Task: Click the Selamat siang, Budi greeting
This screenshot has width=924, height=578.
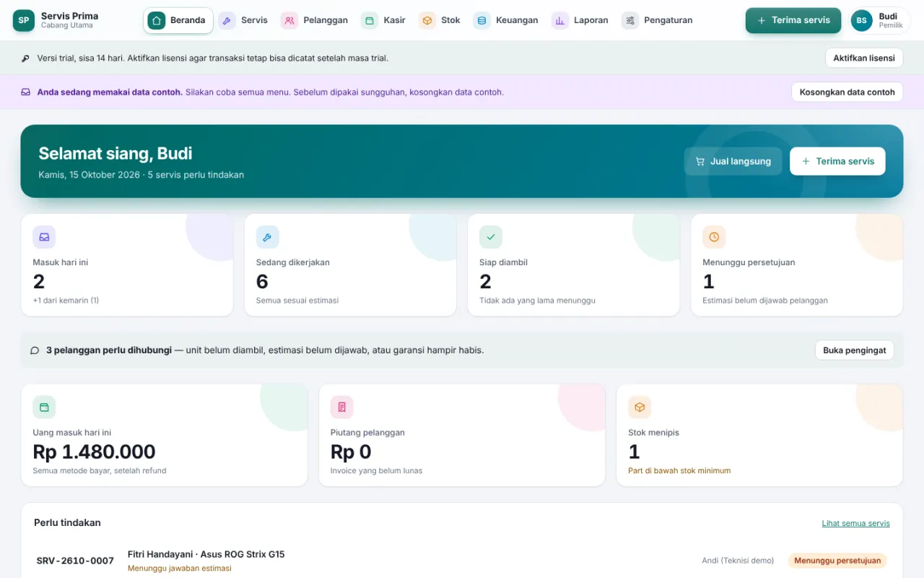Action: pos(115,153)
